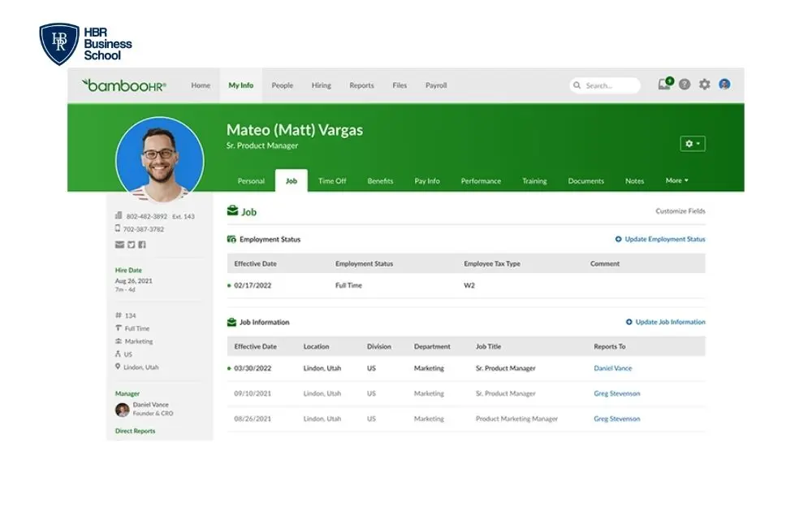Click the plus icon by Update Employment Status
Image resolution: width=812 pixels, height=508 pixels.
tap(618, 239)
